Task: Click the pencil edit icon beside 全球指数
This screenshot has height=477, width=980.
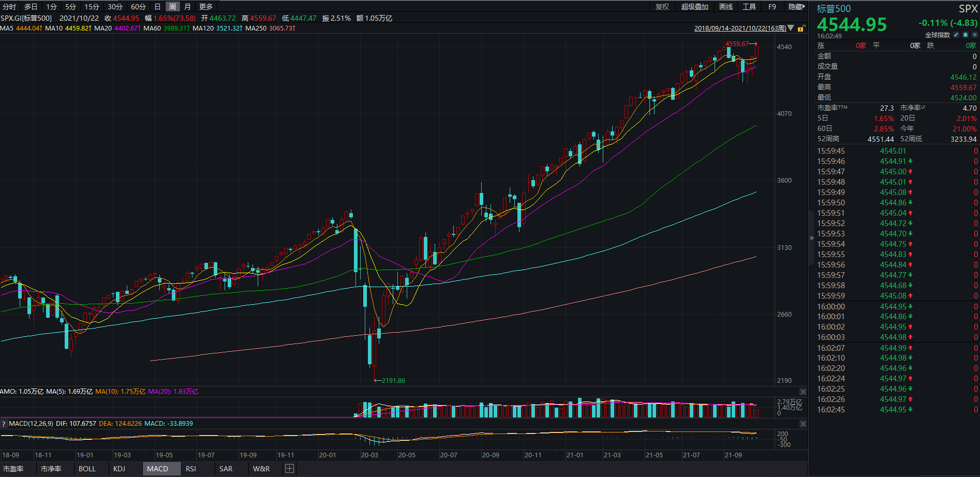Action: click(x=956, y=35)
